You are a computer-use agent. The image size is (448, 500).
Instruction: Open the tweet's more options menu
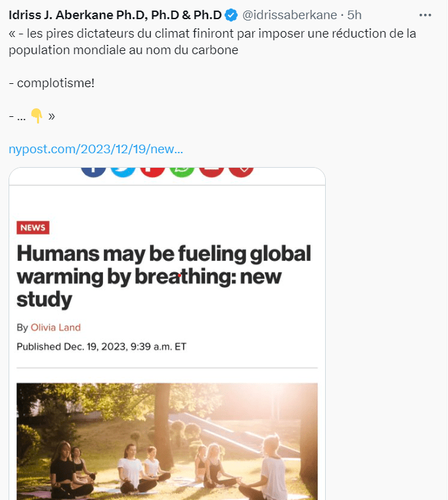(425, 15)
